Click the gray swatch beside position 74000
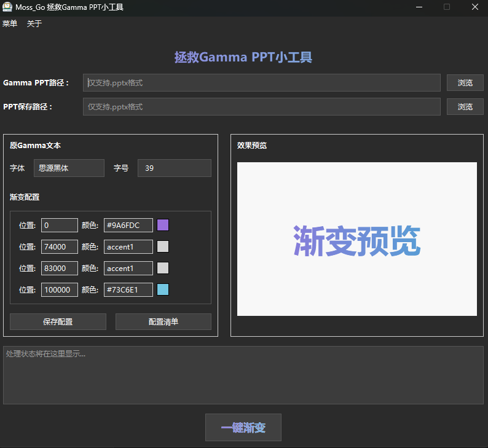 163,246
